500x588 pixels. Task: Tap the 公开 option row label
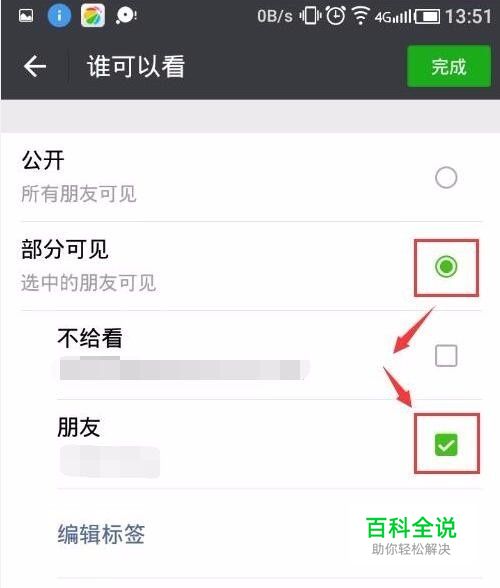click(43, 160)
